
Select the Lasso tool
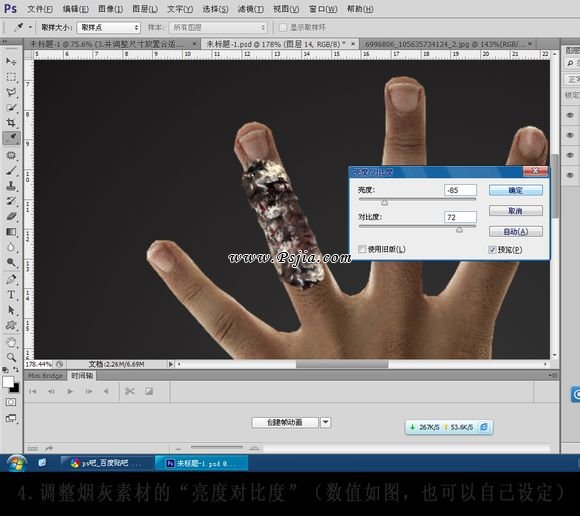[x=11, y=92]
